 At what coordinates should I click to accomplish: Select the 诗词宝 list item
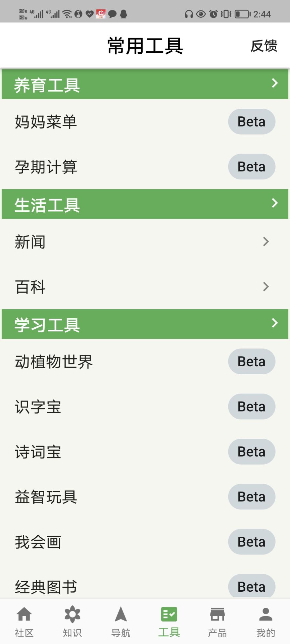pyautogui.click(x=38, y=452)
